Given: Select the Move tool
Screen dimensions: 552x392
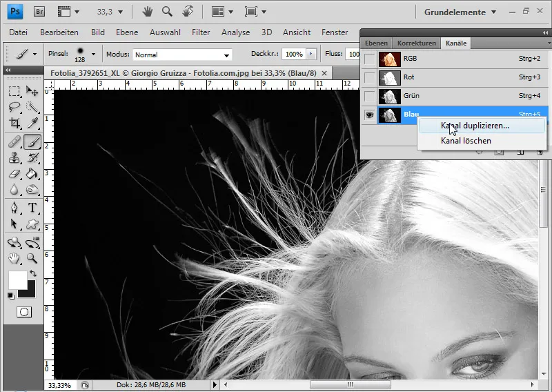Looking at the screenshot, I should [x=32, y=91].
